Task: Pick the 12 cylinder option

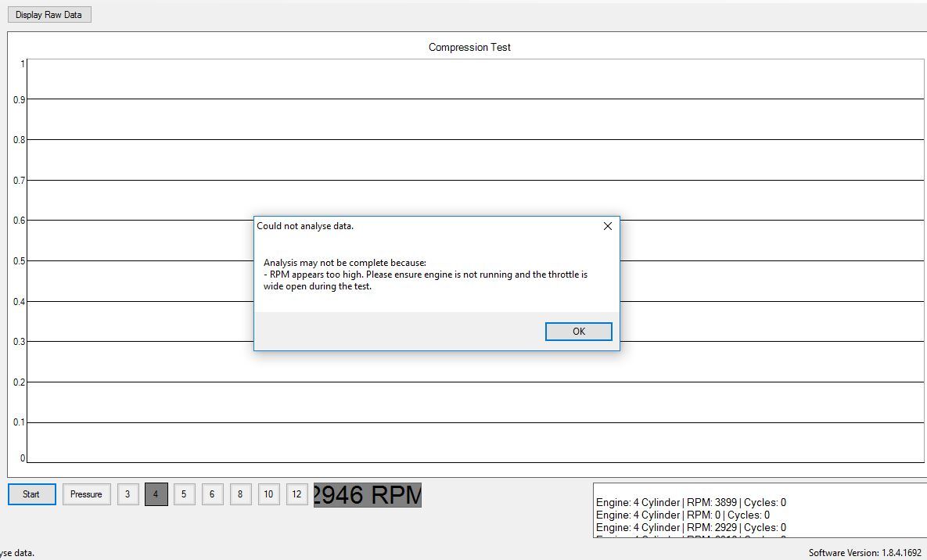Action: coord(296,494)
